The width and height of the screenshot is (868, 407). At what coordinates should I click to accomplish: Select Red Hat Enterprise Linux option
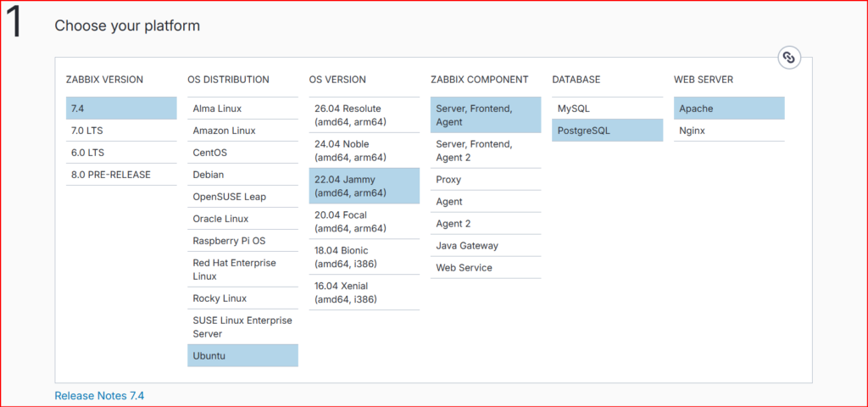(x=242, y=269)
